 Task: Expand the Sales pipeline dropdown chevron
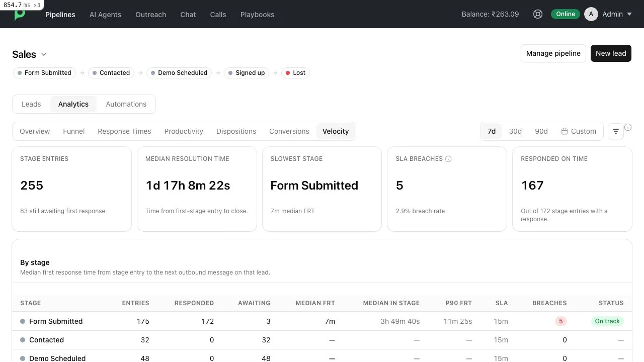coord(44,54)
